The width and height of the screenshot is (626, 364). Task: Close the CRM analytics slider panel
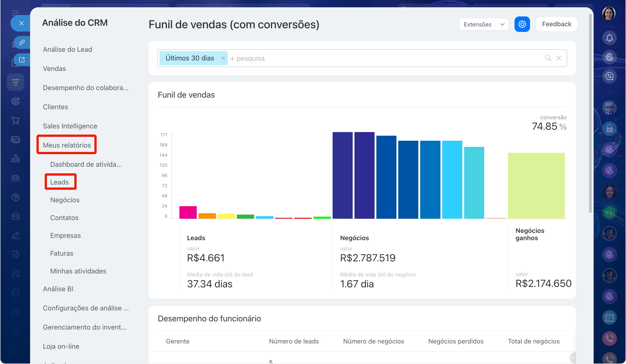(x=21, y=23)
